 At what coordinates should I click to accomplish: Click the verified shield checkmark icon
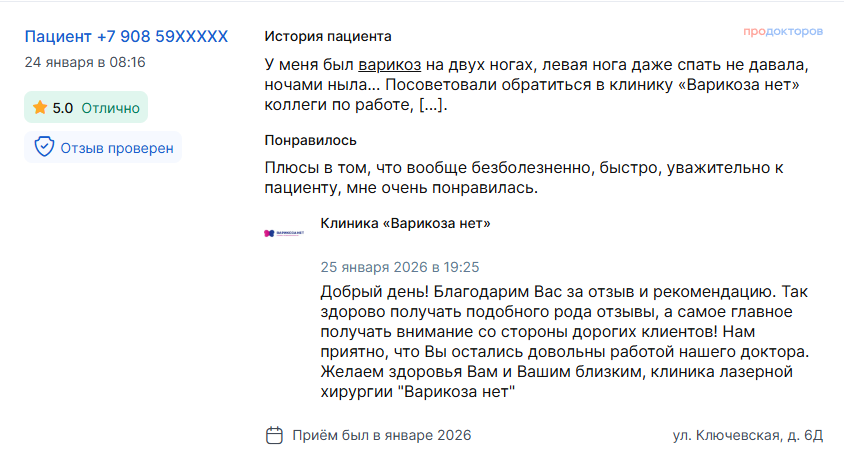point(44,148)
